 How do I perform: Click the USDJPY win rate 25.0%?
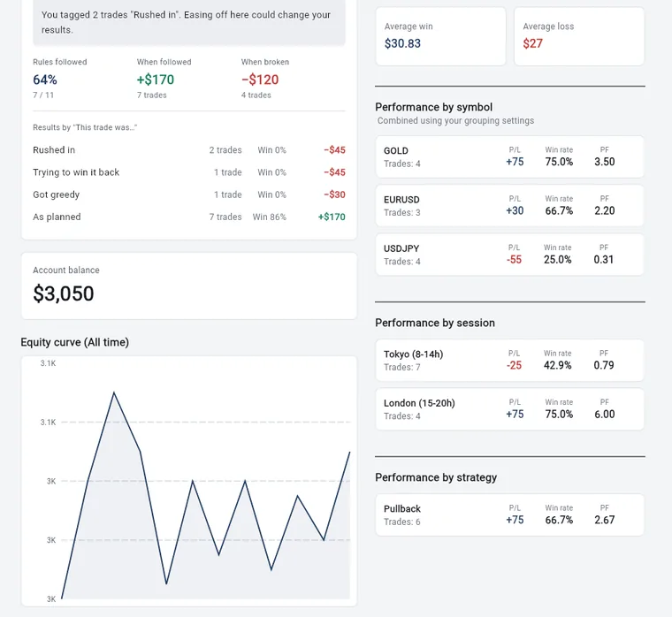(x=558, y=259)
